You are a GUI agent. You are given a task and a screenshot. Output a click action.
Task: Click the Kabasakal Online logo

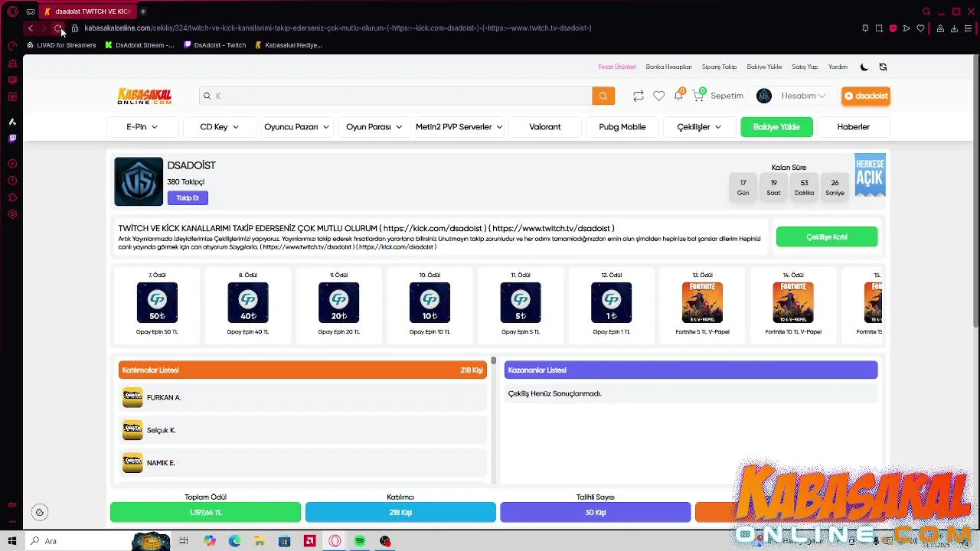point(144,96)
